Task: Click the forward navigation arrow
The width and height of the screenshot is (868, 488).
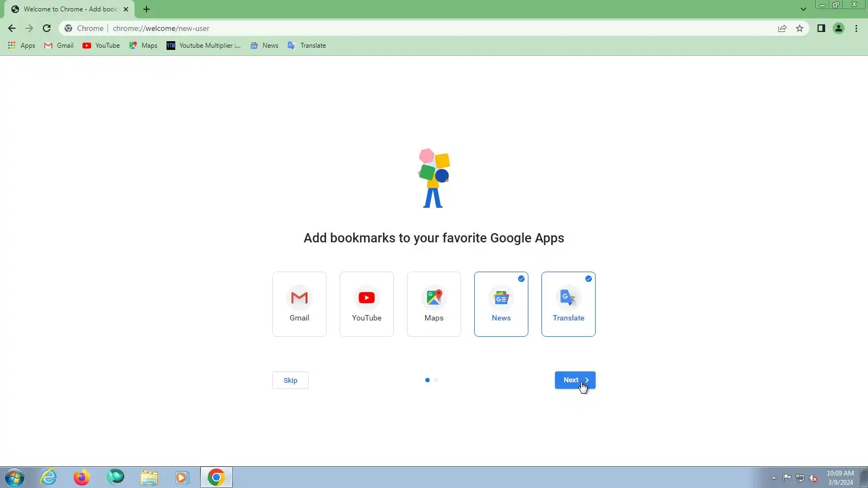Action: click(x=29, y=28)
